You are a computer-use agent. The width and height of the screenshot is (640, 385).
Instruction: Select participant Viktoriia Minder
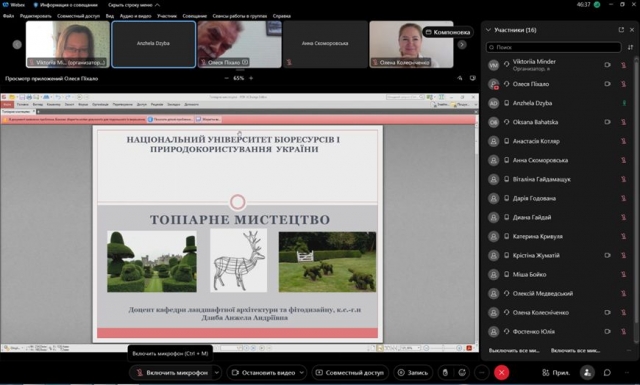point(557,65)
